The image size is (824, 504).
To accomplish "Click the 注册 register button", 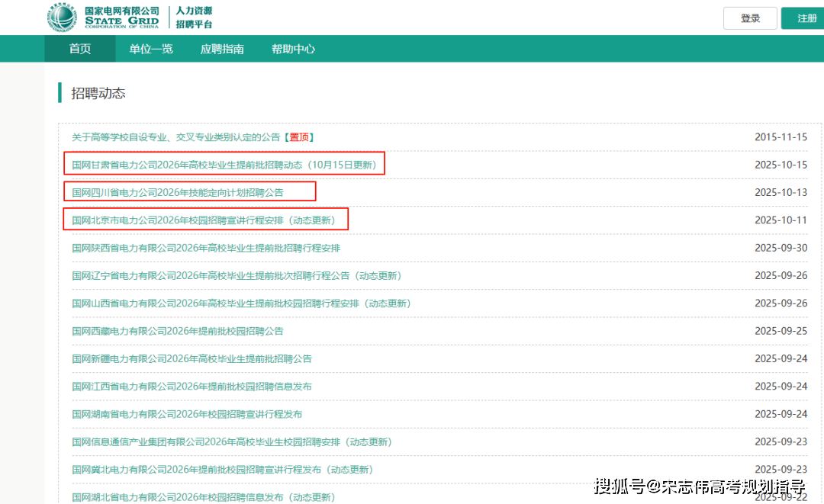I will pyautogui.click(x=805, y=18).
